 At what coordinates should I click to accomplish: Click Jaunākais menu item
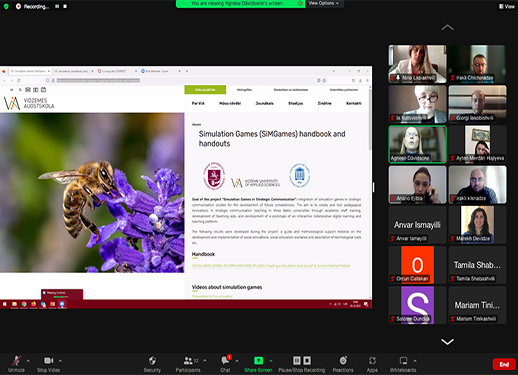click(x=264, y=103)
